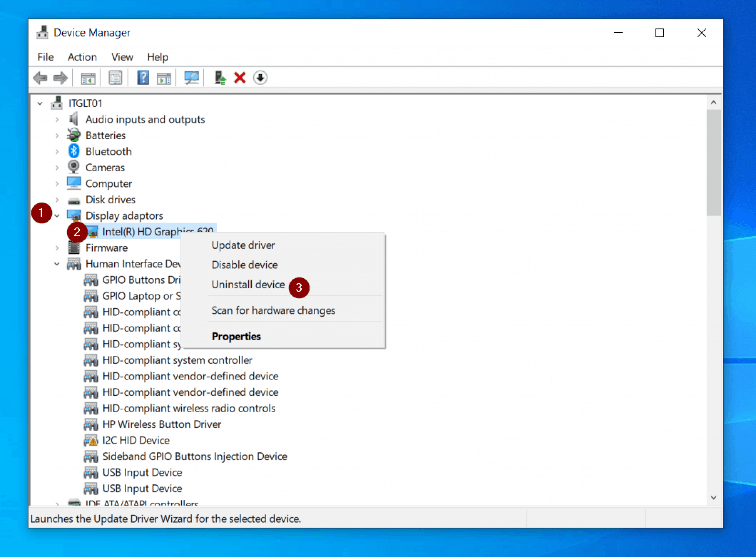Collapse the Display adaptors category

[57, 216]
